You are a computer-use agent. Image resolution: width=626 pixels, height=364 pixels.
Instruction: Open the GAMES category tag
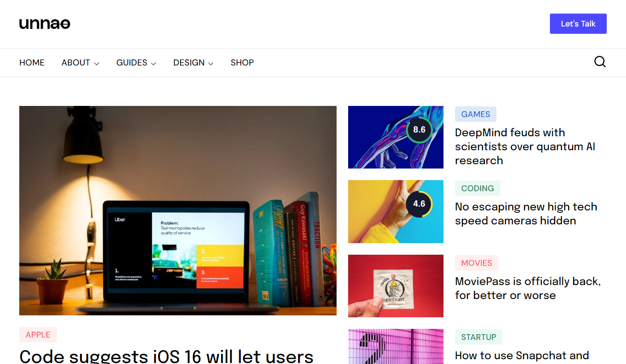[x=475, y=114]
